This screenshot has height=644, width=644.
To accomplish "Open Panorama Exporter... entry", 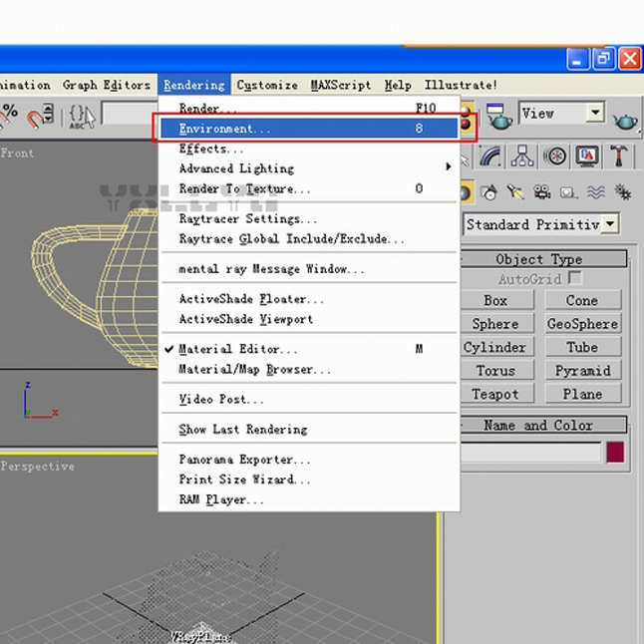I will pyautogui.click(x=309, y=460).
